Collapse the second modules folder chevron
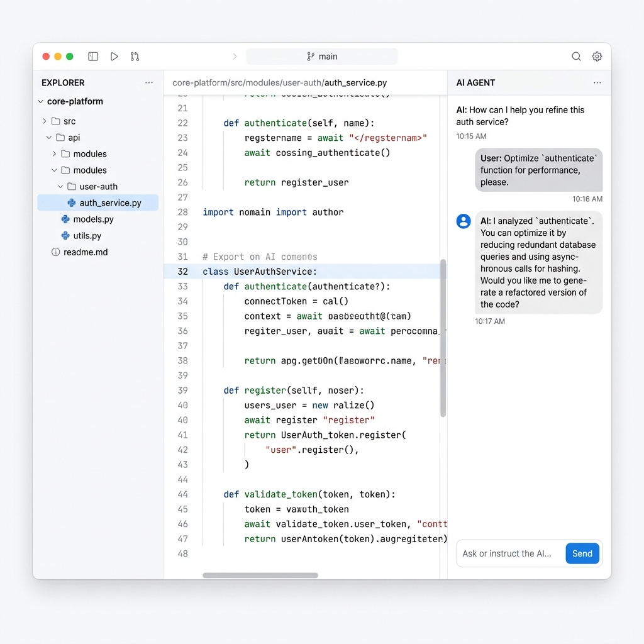 click(54, 170)
